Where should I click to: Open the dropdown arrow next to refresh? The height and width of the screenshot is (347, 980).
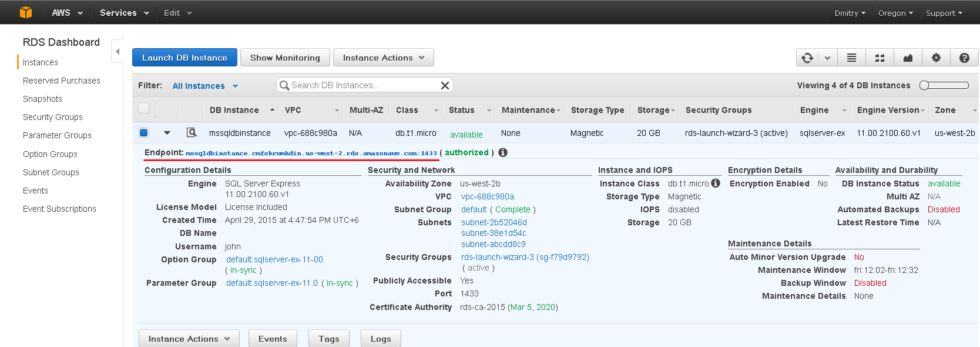827,58
